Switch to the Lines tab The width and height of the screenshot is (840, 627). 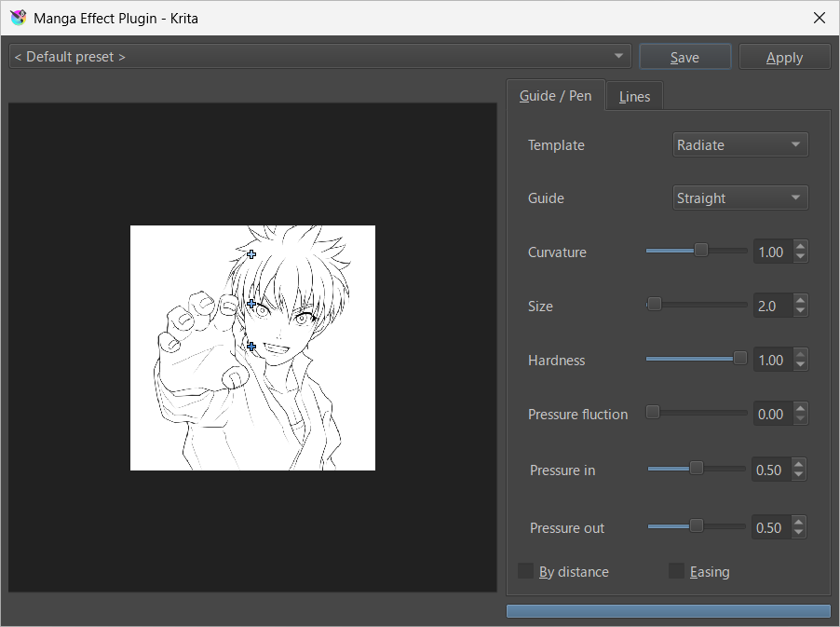pos(634,97)
